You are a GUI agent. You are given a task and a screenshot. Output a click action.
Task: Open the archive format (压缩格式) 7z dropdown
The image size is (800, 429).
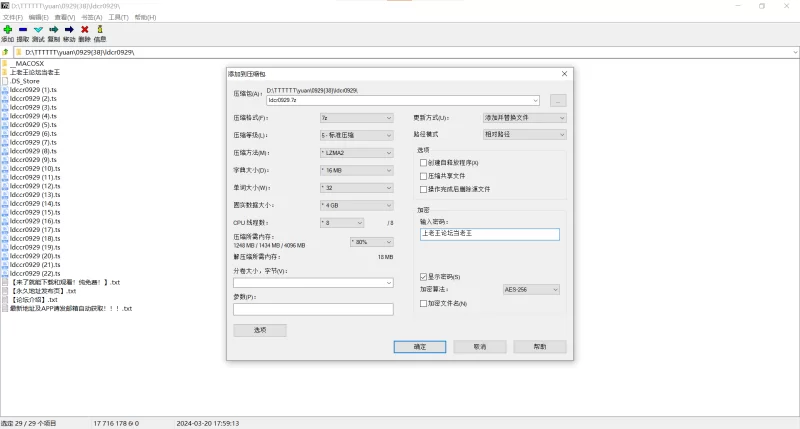click(x=356, y=118)
